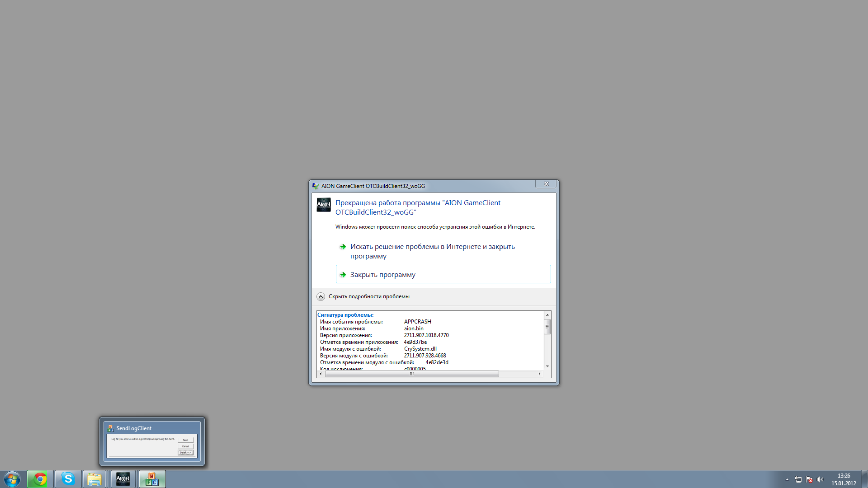The width and height of the screenshot is (868, 488).
Task: Select the AION taskbar button
Action: click(123, 479)
